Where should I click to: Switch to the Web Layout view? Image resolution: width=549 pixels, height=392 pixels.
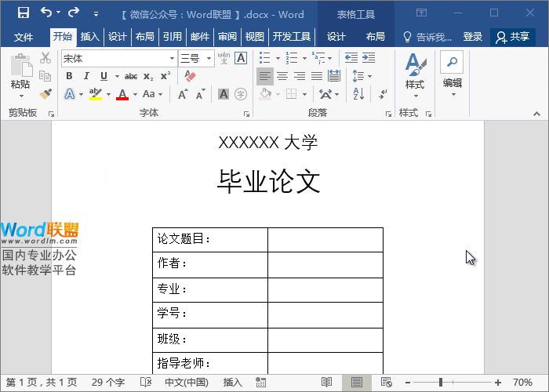click(x=387, y=382)
